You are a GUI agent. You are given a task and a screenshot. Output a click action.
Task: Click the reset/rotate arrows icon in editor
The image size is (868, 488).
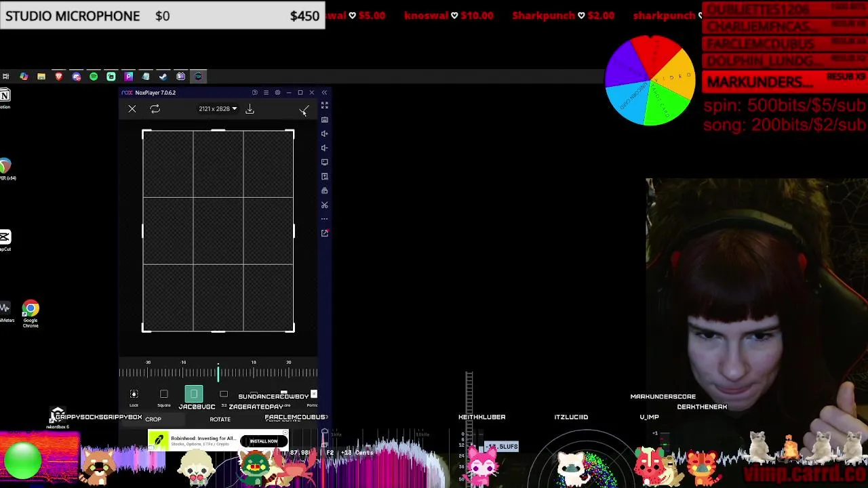coord(155,109)
